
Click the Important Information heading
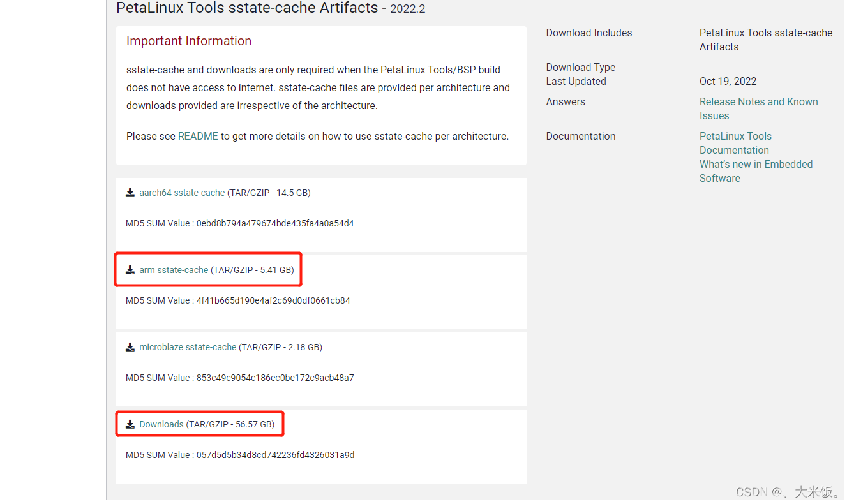point(189,41)
